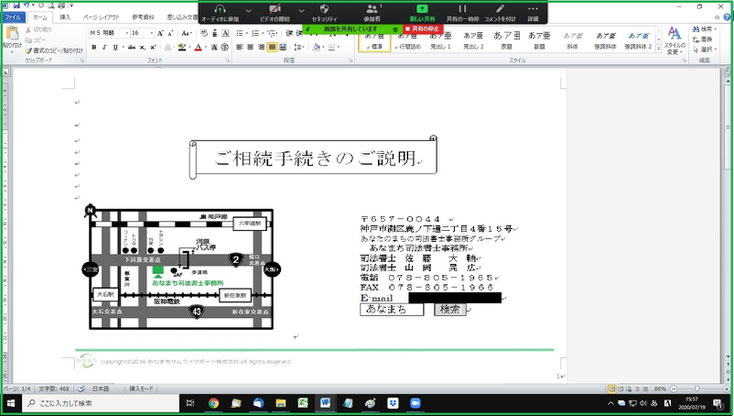The width and height of the screenshot is (734, 416).
Task: Click the red Stop Share button
Action: point(422,29)
